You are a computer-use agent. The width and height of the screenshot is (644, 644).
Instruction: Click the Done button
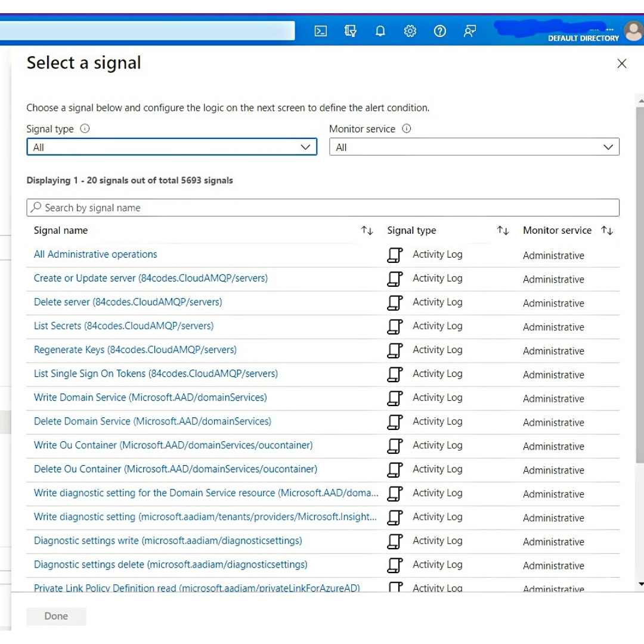[x=57, y=616]
